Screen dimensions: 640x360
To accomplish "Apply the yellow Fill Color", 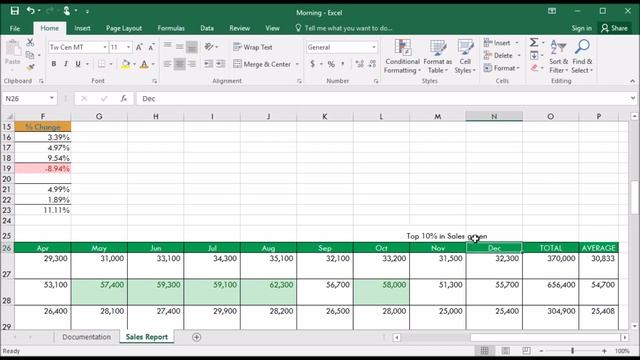I will tap(126, 64).
